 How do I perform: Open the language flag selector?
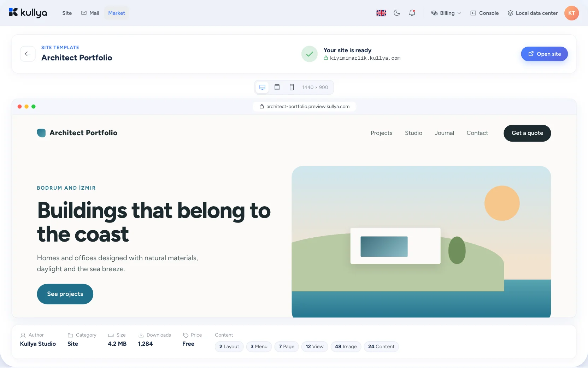tap(381, 13)
